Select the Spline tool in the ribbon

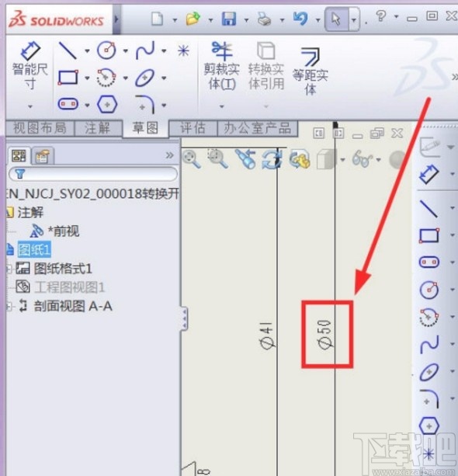pos(145,50)
